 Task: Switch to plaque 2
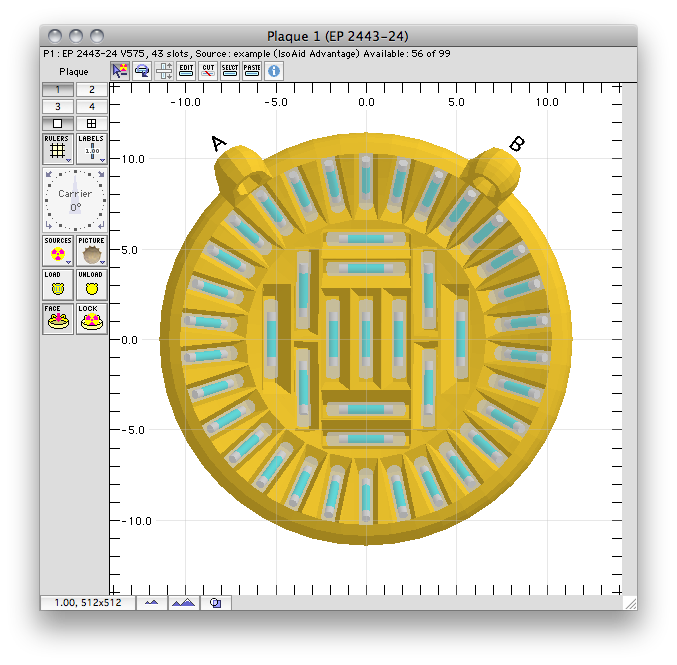[x=92, y=90]
